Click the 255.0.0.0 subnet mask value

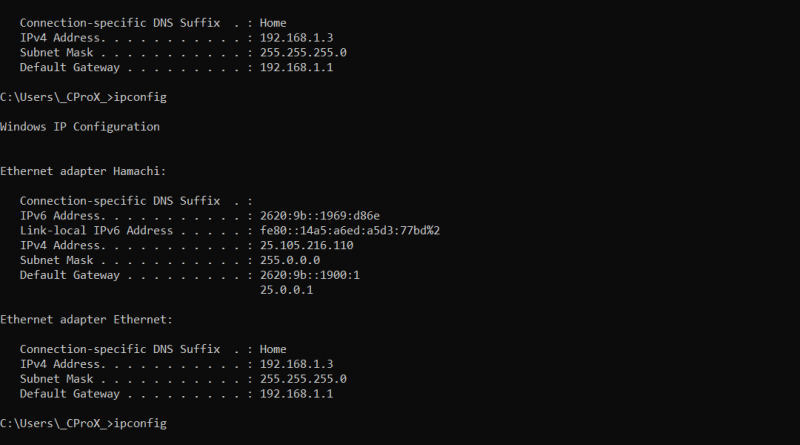point(290,260)
